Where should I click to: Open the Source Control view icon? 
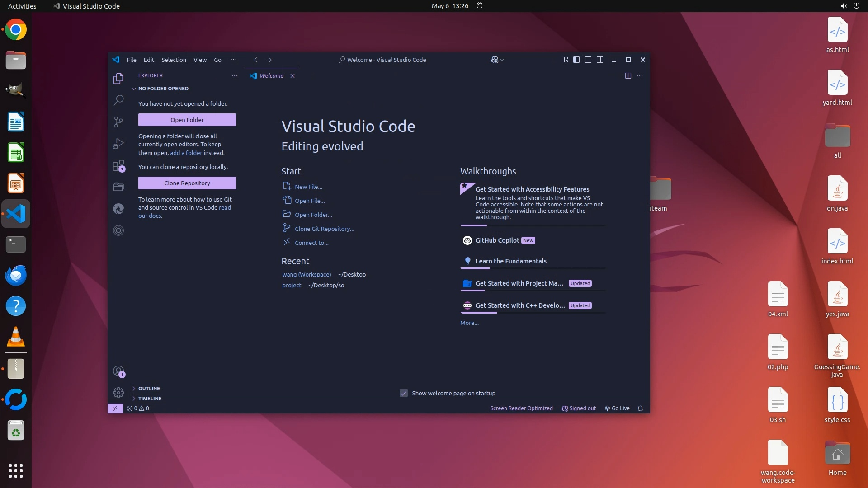point(118,122)
